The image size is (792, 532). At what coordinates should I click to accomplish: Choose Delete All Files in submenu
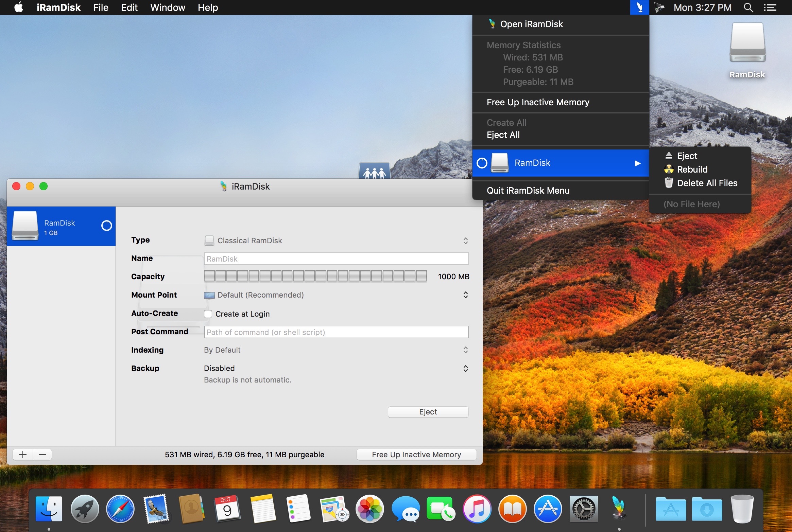click(x=700, y=183)
